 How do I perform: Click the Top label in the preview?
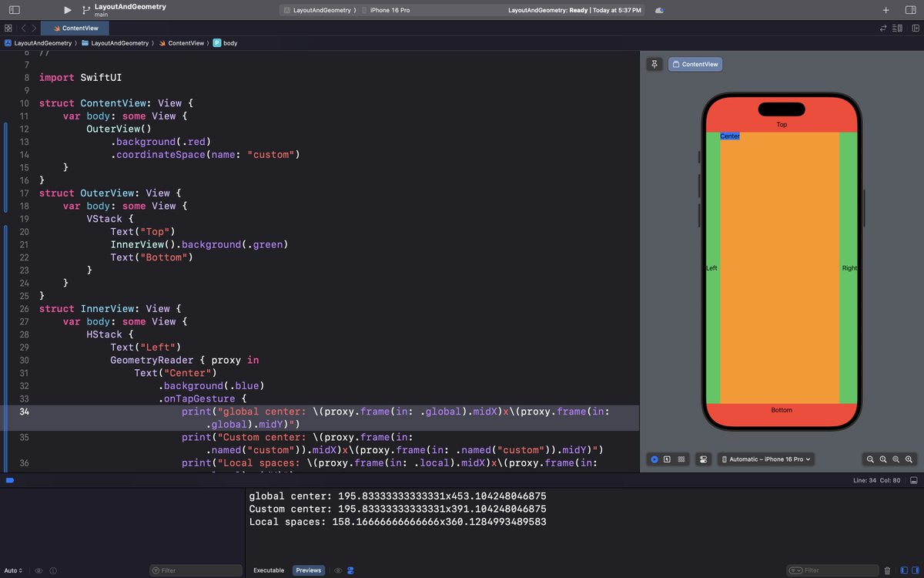point(782,124)
